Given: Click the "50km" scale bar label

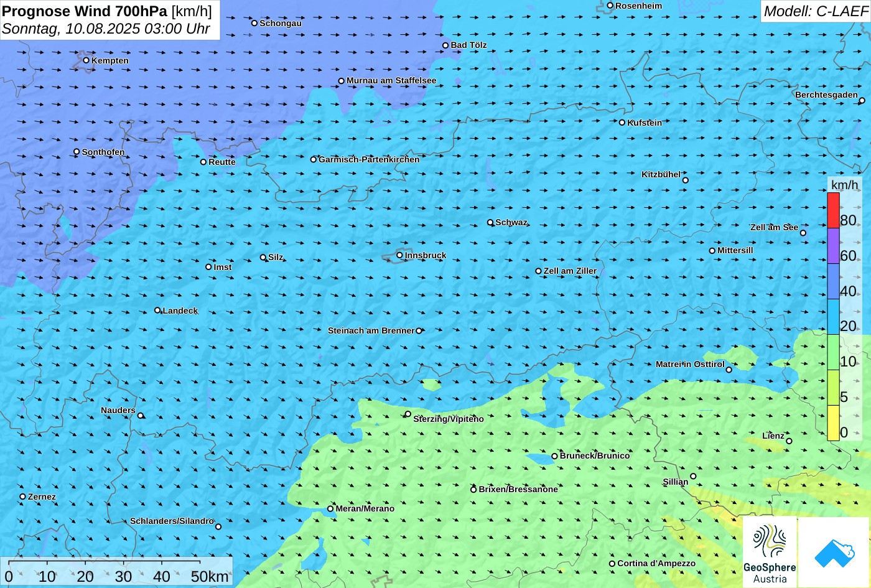Looking at the screenshot, I should coord(210,577).
